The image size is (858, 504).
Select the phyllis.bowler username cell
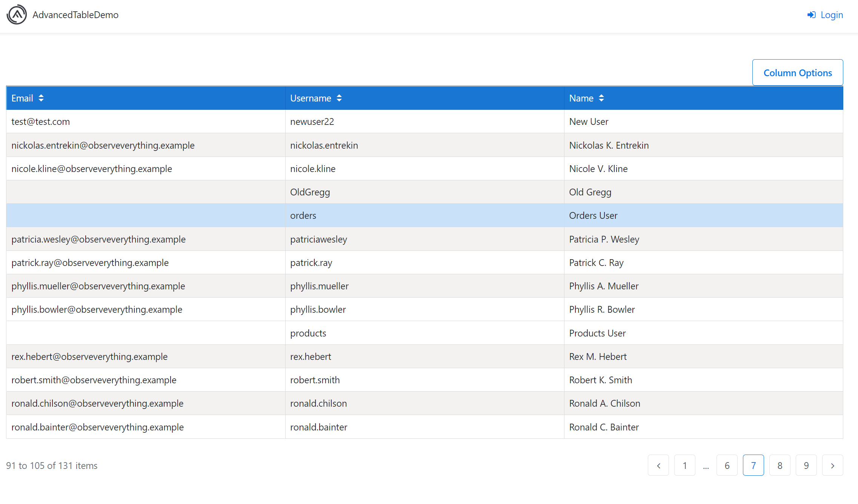pos(424,309)
